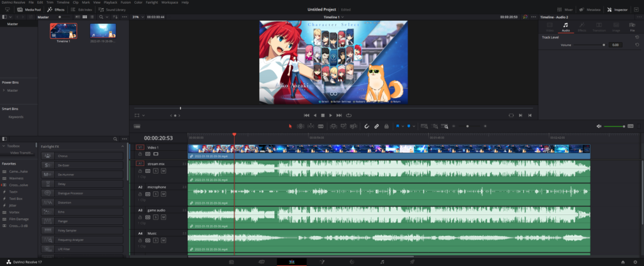Select the Timeline 1 thumbnail in media pool
Image resolution: width=644 pixels, height=266 pixels.
click(64, 31)
